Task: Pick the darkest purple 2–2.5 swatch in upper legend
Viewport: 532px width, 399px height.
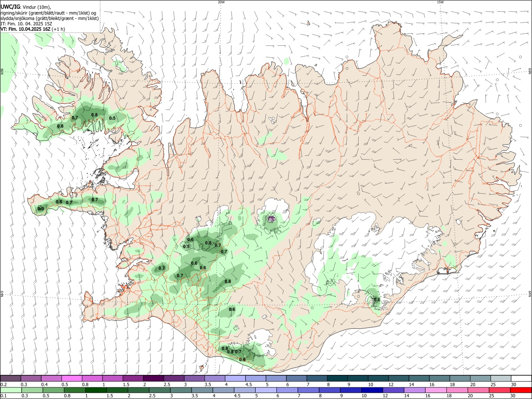Action: point(153,378)
